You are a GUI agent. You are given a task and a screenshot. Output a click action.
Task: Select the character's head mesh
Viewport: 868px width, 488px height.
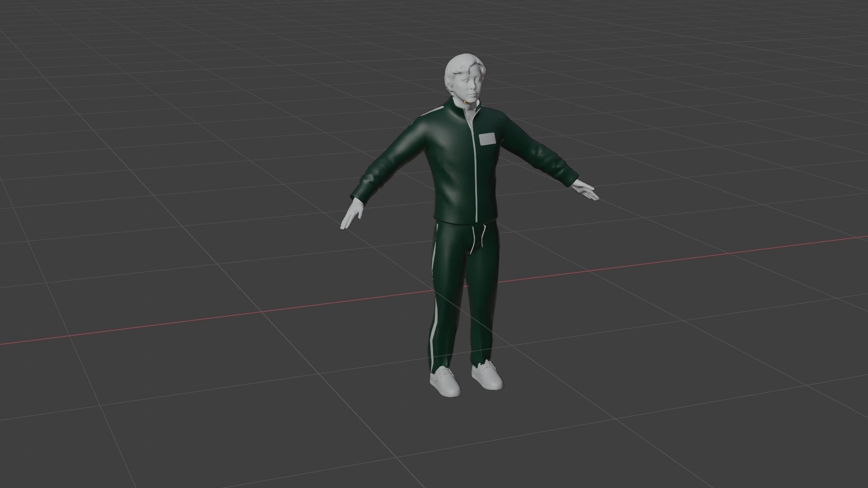464,80
